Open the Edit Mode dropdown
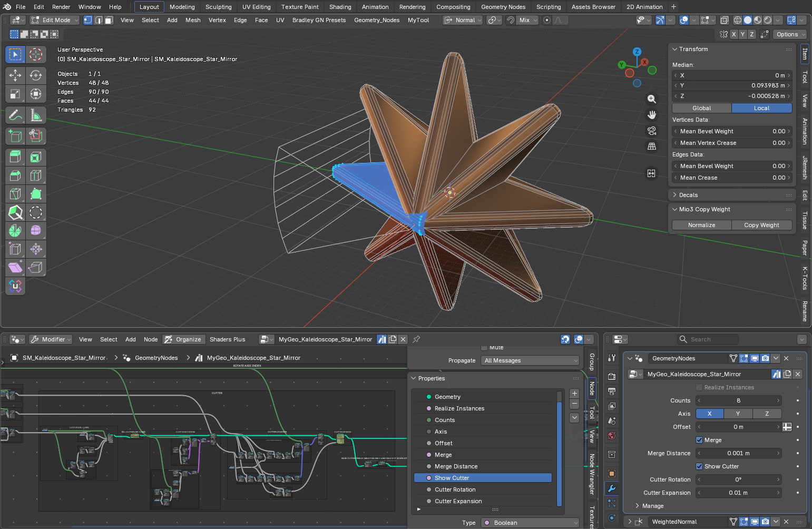The width and height of the screenshot is (812, 529). pyautogui.click(x=55, y=20)
